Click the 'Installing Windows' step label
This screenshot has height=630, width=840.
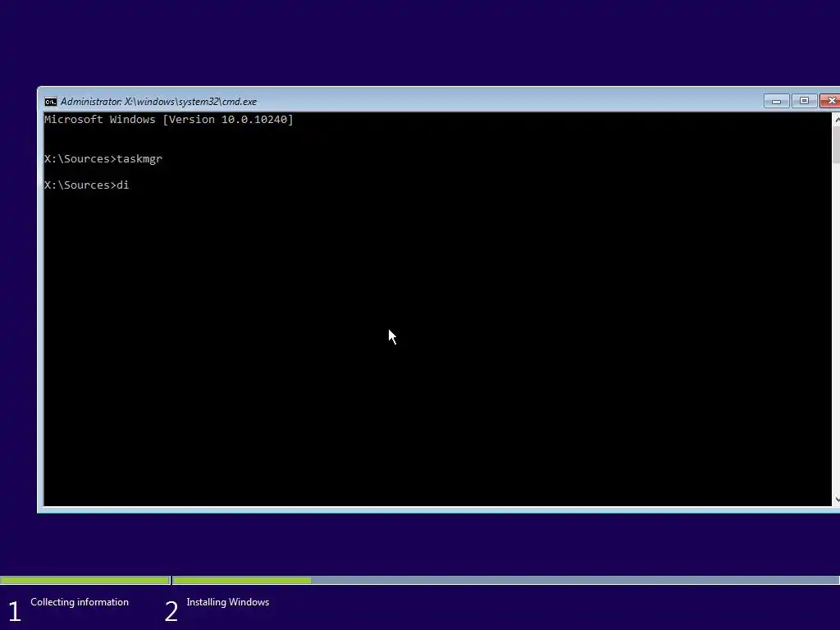pos(228,602)
